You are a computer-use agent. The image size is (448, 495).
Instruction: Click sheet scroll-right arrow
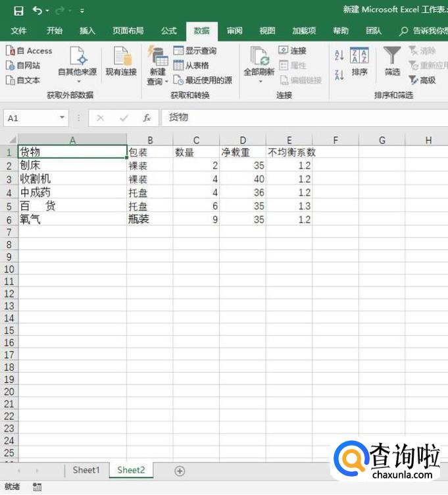(x=37, y=471)
